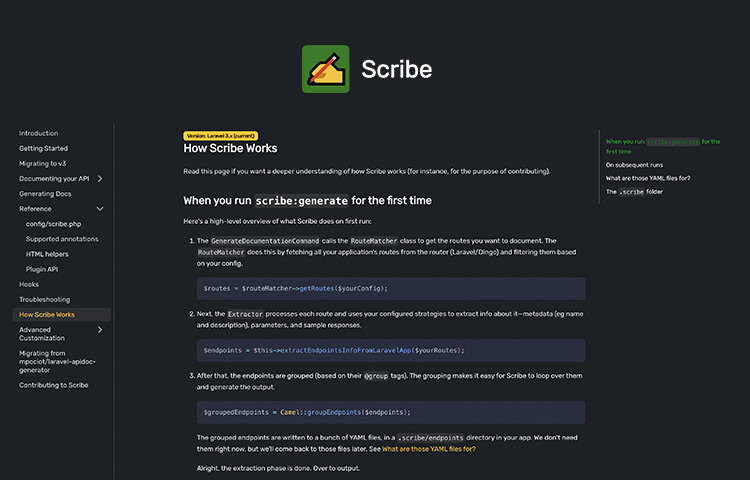Jump to 'The .scribe folder' section
Viewport: 750px width, 480px height.
point(634,192)
